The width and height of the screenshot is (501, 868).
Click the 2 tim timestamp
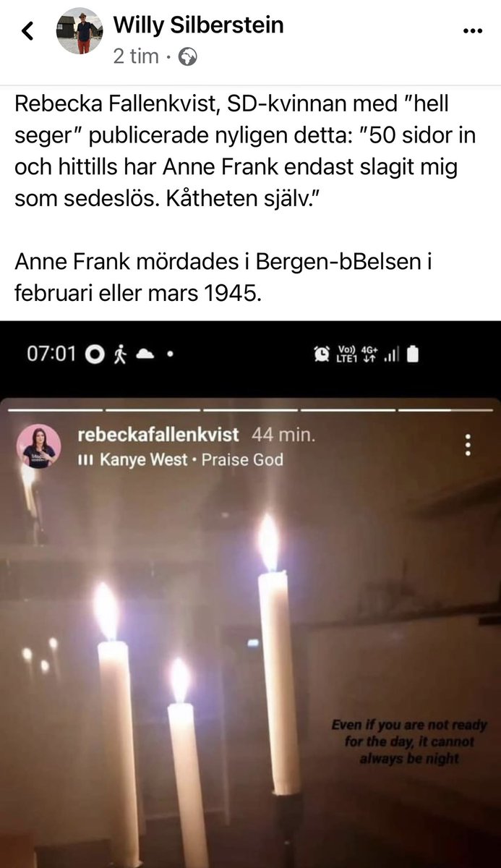click(136, 57)
